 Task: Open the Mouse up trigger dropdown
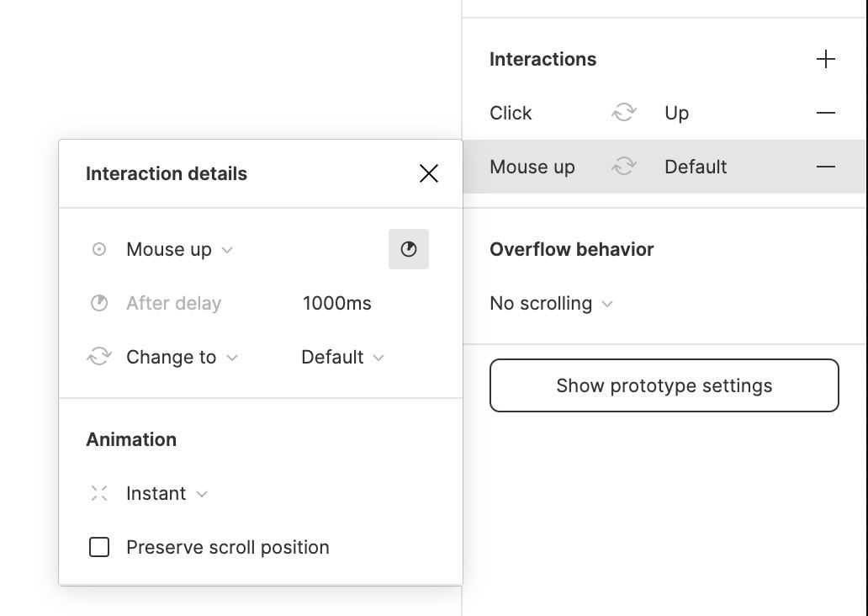tap(179, 249)
